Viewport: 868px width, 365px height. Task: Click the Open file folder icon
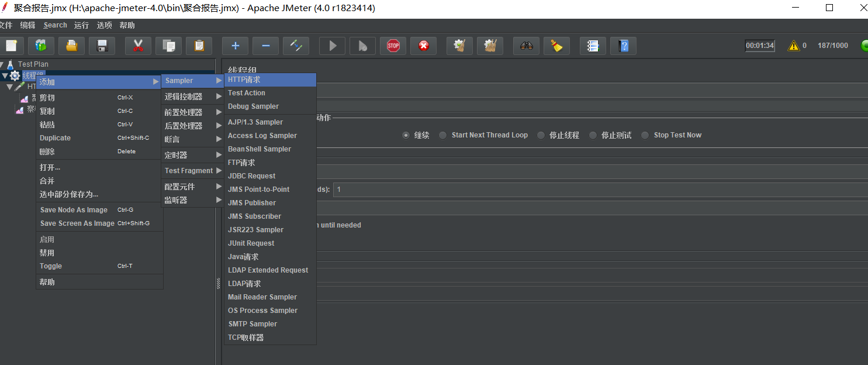71,46
